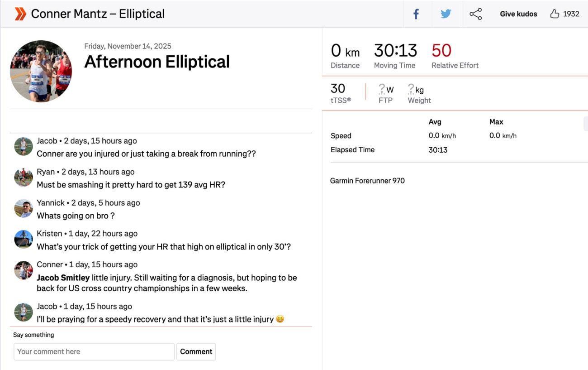This screenshot has height=370, width=588.
Task: Click Kristen's comment avatar
Action: tap(24, 239)
